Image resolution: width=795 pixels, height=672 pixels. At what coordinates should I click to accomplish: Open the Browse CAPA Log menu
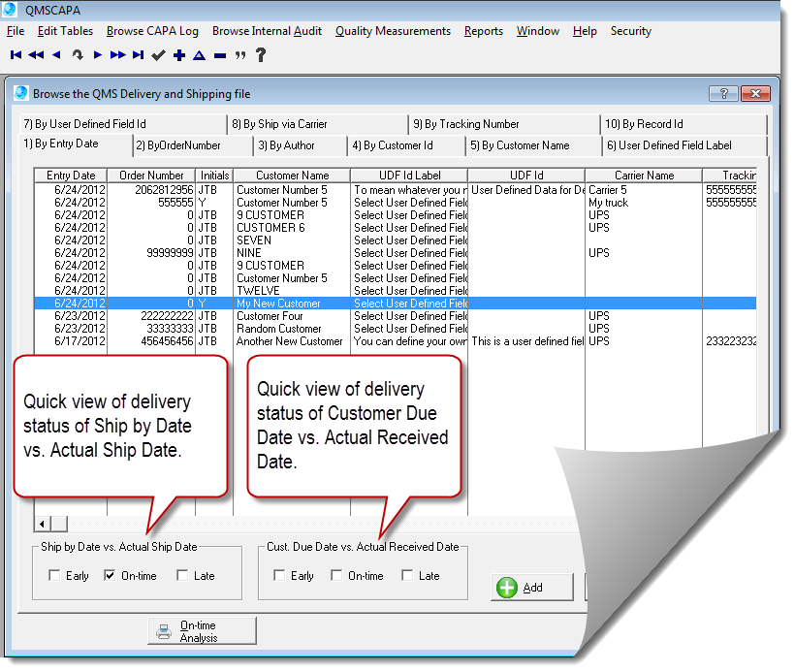pyautogui.click(x=152, y=31)
